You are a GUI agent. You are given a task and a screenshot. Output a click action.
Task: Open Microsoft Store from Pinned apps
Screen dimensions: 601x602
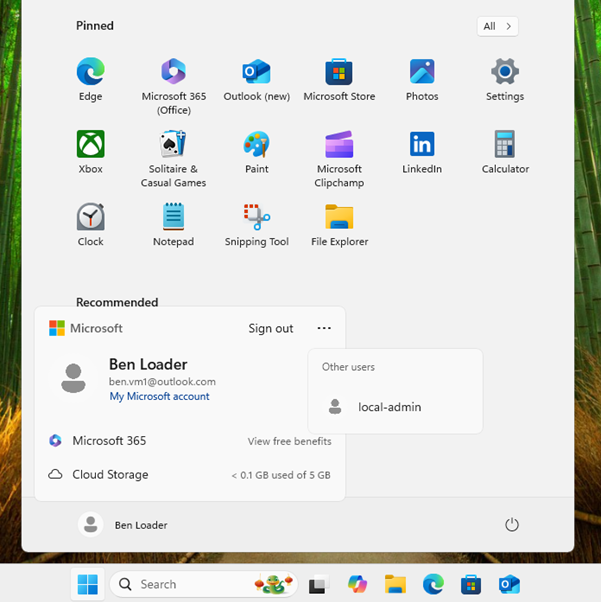pos(339,80)
